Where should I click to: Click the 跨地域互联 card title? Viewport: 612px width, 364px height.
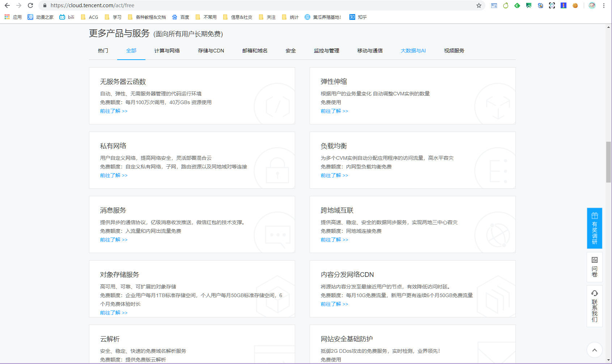coord(337,210)
